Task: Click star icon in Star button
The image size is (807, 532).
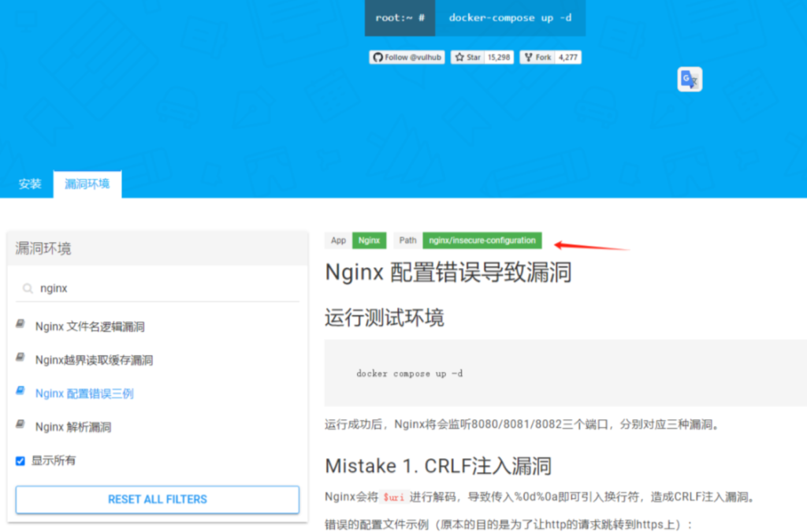Action: (459, 57)
